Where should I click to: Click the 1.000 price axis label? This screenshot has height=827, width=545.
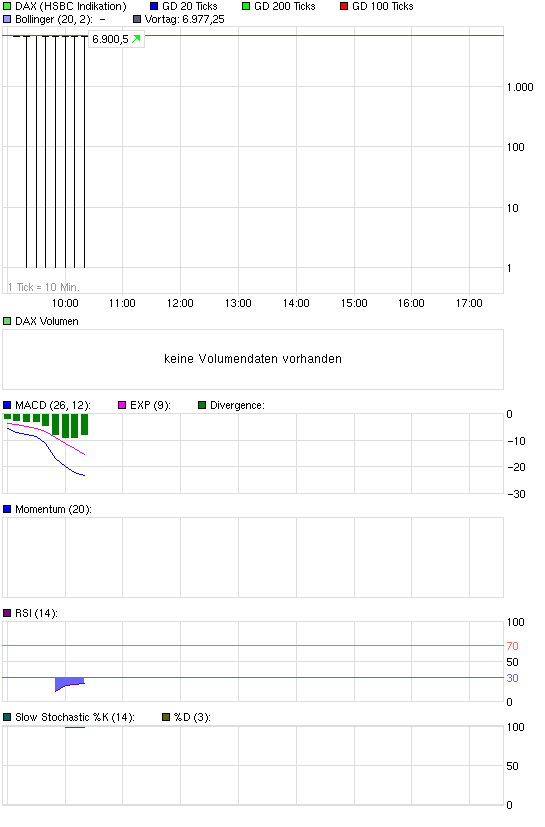click(520, 87)
